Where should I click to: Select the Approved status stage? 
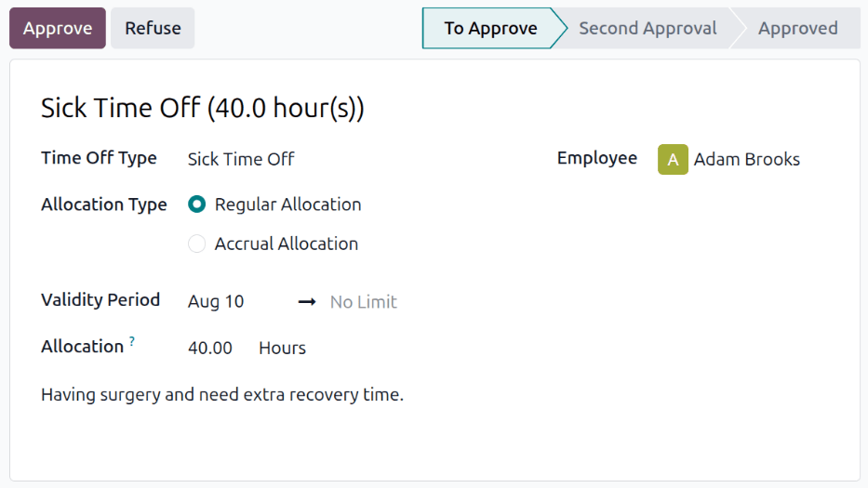click(x=797, y=28)
